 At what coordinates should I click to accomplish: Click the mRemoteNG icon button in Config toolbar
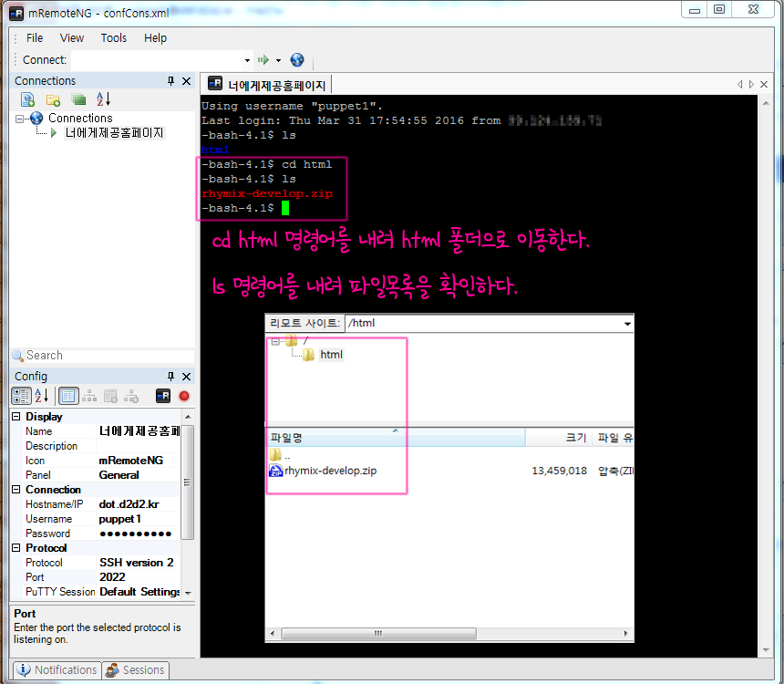[163, 396]
